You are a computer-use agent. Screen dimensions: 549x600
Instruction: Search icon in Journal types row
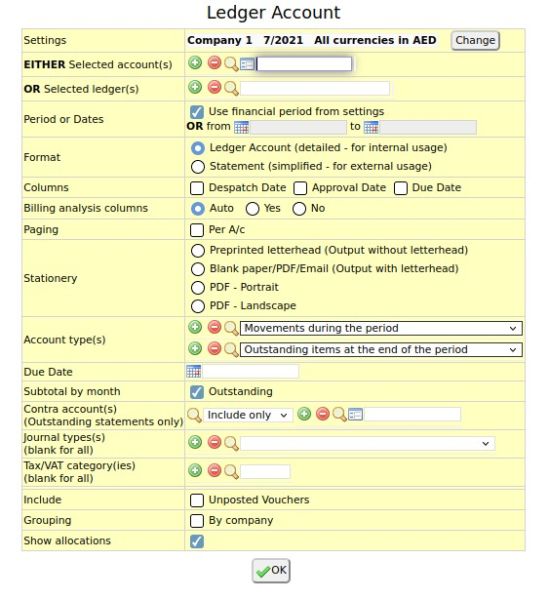(x=231, y=443)
